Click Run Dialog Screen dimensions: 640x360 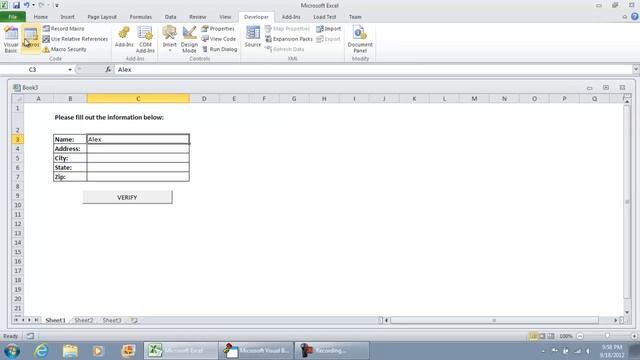coord(220,49)
